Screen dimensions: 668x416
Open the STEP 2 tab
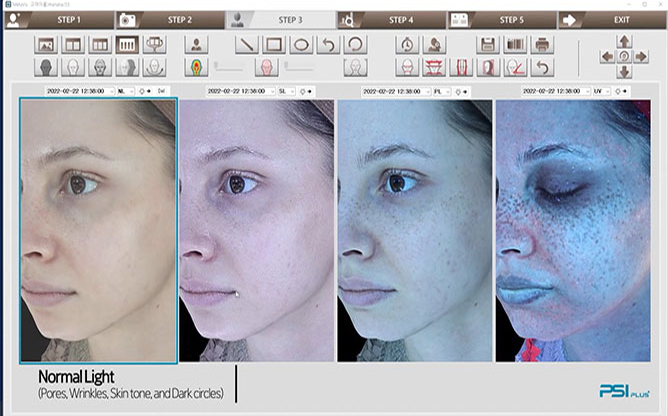[170, 20]
